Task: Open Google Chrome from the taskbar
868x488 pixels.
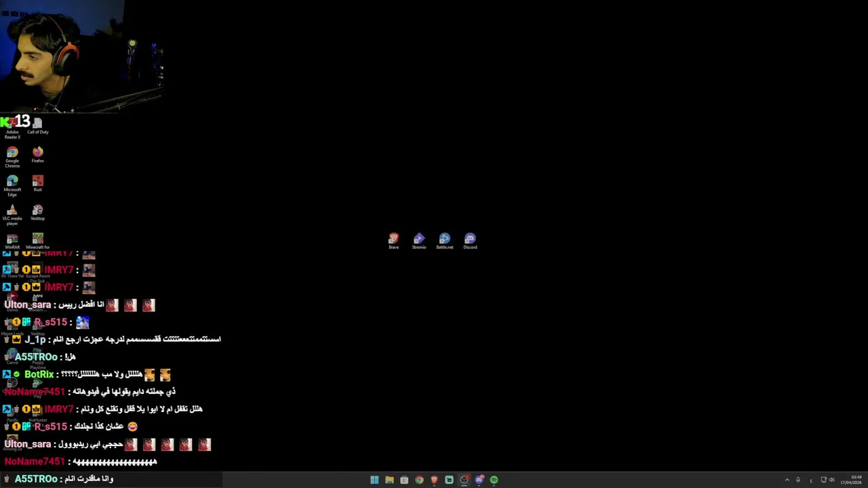Action: click(419, 480)
